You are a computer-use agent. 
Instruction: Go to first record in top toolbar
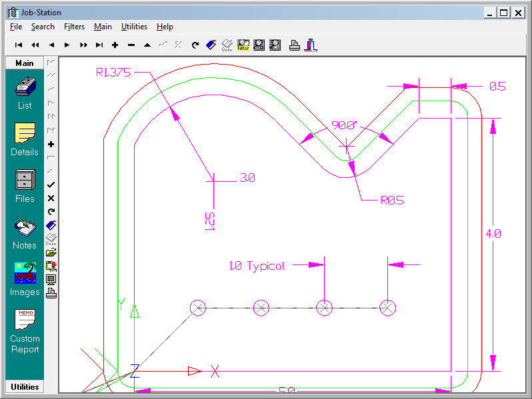coord(19,45)
